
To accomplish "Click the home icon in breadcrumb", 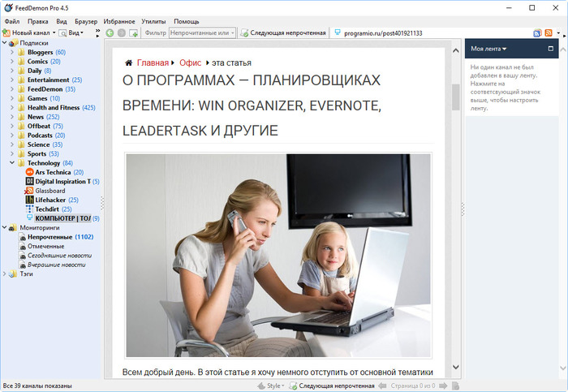I will tap(128, 62).
